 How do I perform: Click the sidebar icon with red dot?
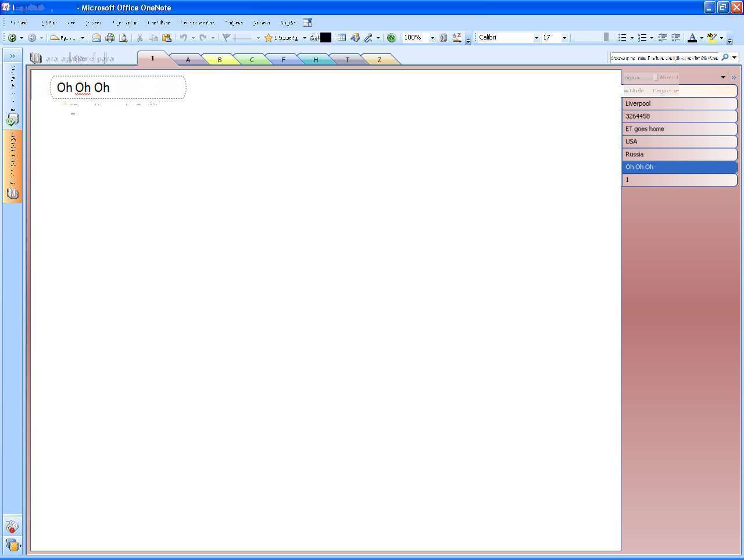(x=12, y=526)
